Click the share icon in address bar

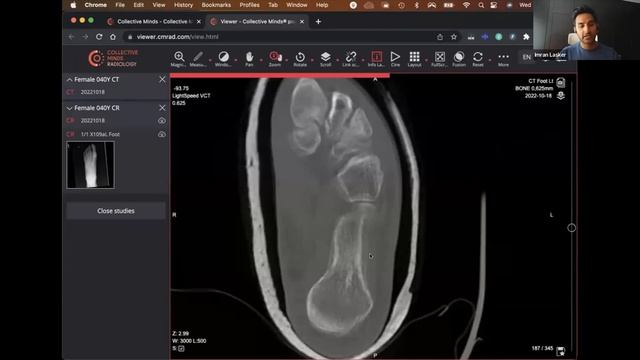(440, 37)
